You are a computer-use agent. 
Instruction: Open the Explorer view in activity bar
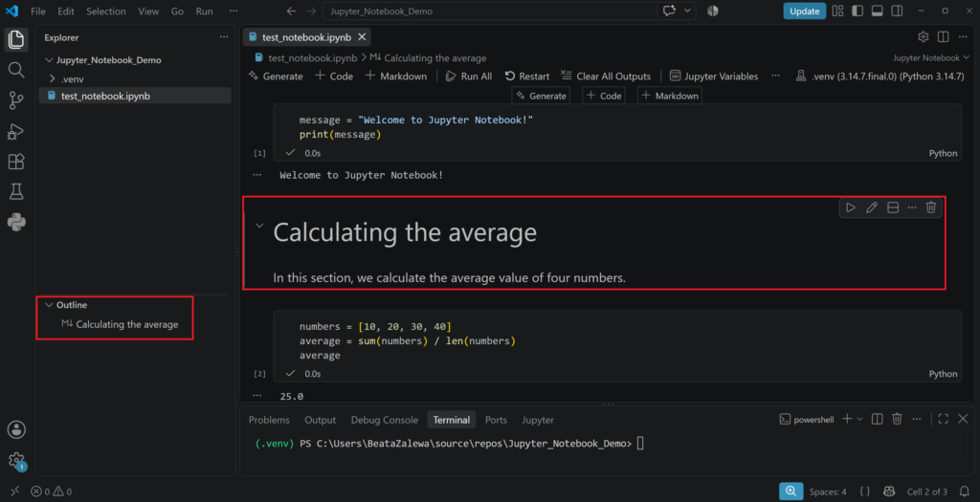16,39
